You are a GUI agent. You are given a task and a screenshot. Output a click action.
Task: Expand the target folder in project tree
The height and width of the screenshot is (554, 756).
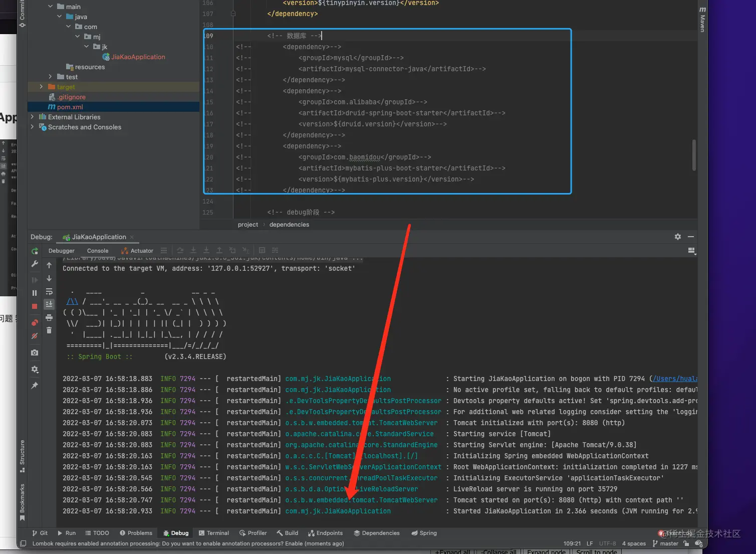point(41,87)
